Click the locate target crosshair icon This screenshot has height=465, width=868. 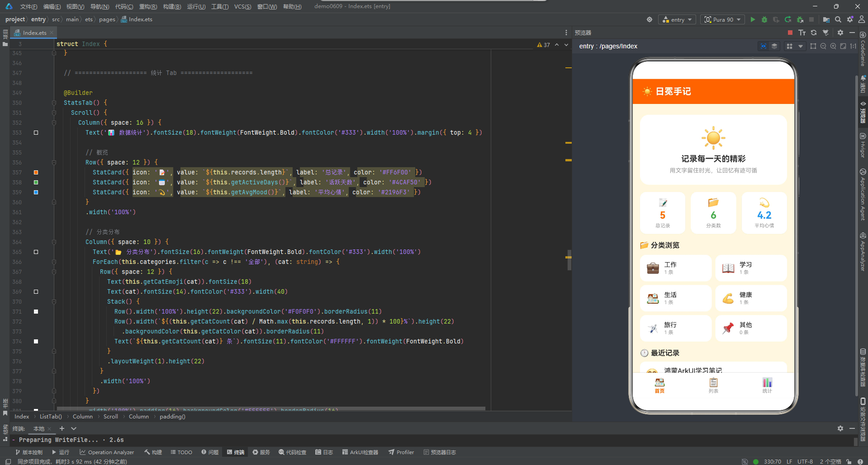pos(650,19)
